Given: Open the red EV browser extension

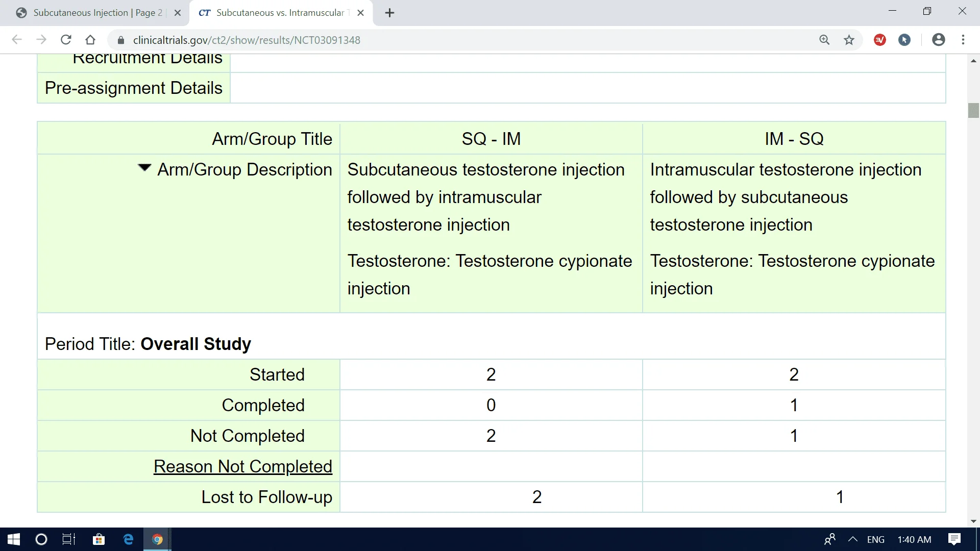Looking at the screenshot, I should coord(879,40).
